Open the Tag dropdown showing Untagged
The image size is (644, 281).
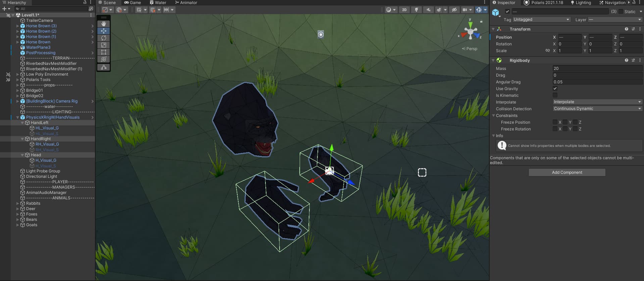[x=541, y=20]
